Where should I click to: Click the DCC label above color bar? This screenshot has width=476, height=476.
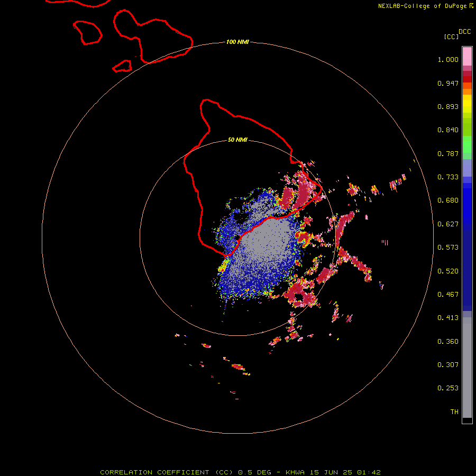click(x=465, y=32)
